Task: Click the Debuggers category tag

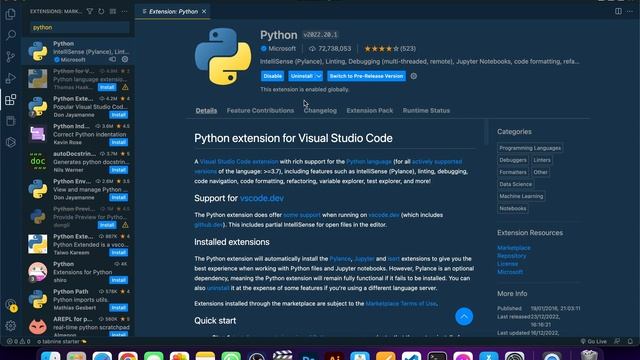Action: point(513,160)
